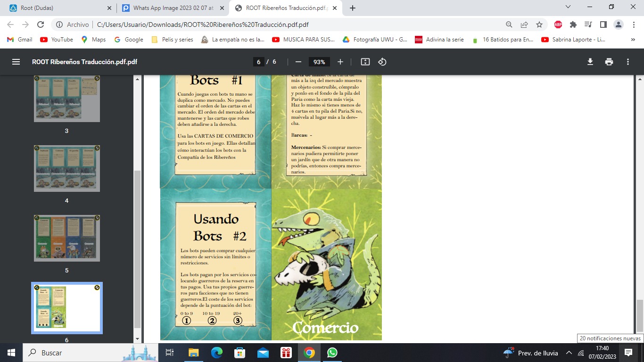Image resolution: width=644 pixels, height=362 pixels.
Task: Bookmark this page with the star icon
Action: [x=539, y=25]
